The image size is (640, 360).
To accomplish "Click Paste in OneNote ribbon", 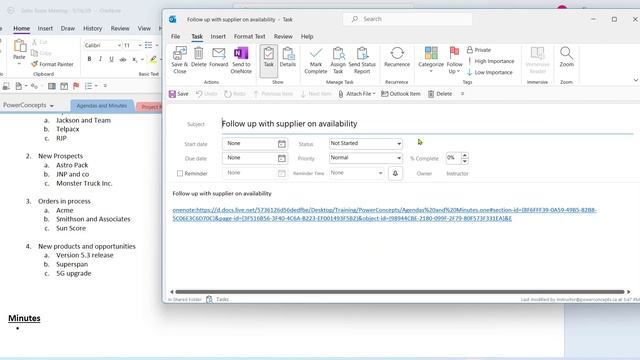I will pyautogui.click(x=19, y=51).
